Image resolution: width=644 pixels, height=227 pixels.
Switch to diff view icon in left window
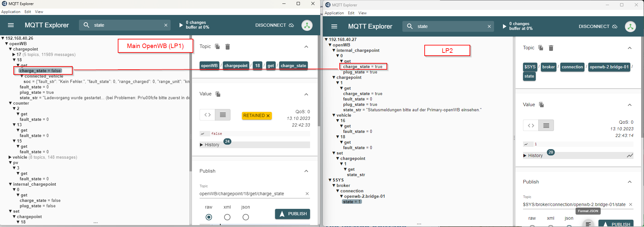pyautogui.click(x=208, y=115)
